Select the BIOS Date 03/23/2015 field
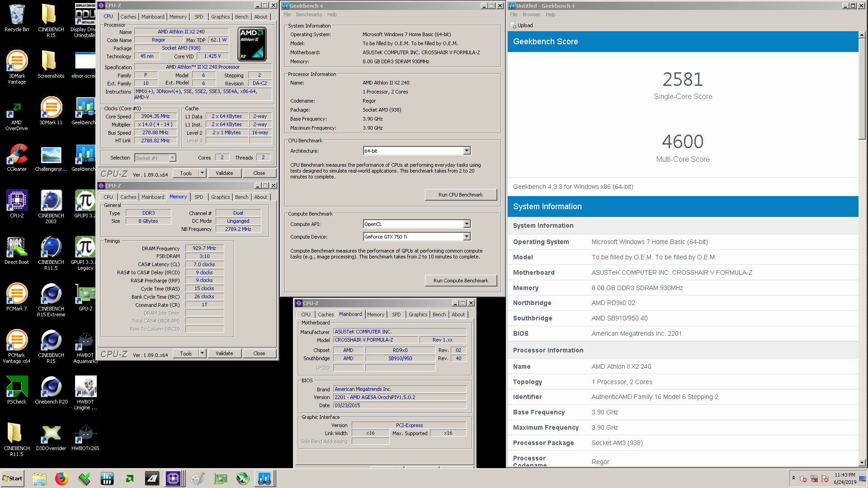Screen dimensions: 868x488 tap(400, 405)
